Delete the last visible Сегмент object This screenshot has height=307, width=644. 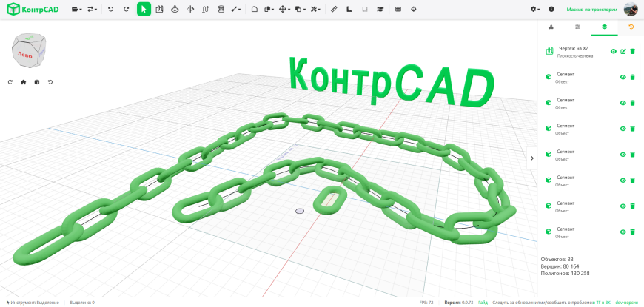(x=632, y=232)
